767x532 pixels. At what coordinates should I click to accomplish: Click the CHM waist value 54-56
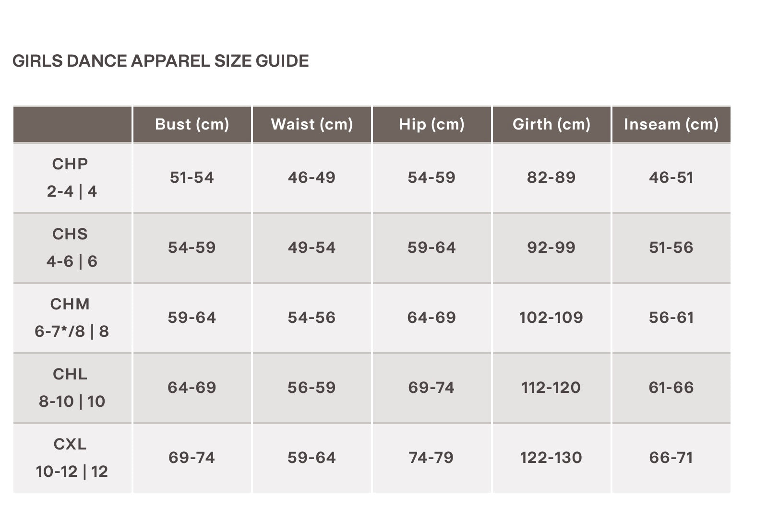312,318
